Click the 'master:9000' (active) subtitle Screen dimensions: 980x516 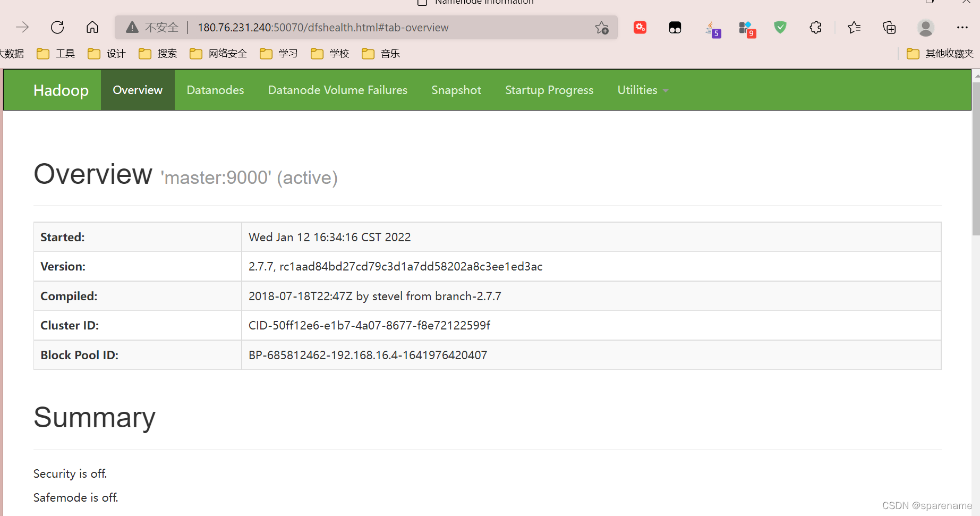(249, 177)
